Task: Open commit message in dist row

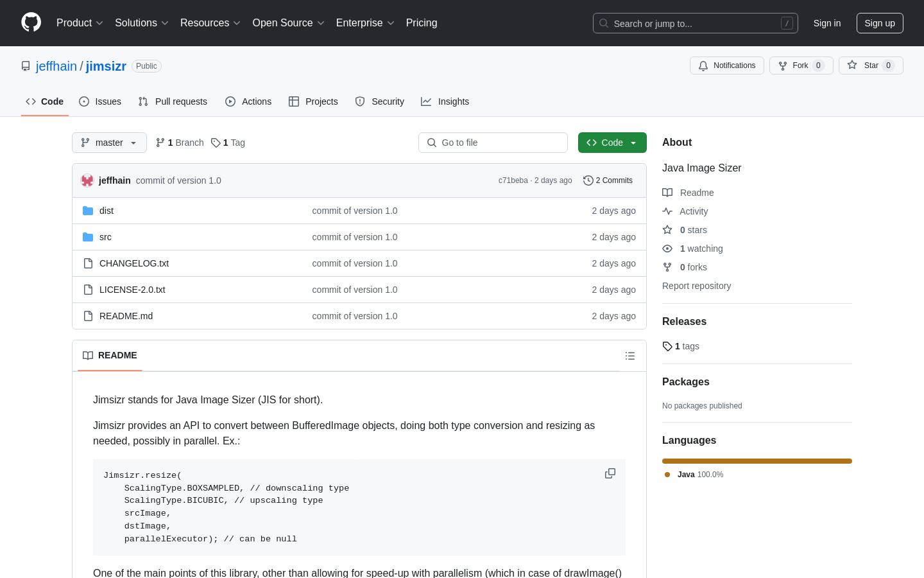Action: tap(355, 211)
